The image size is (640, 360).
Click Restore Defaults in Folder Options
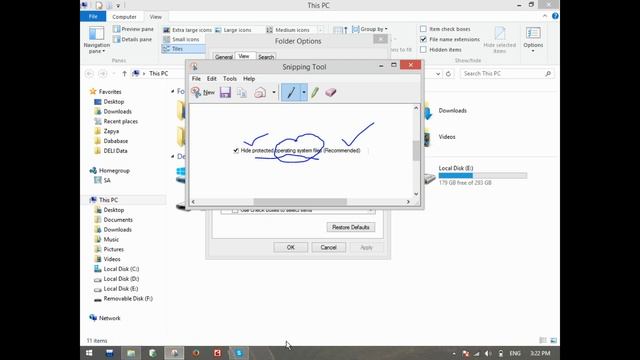(x=351, y=227)
